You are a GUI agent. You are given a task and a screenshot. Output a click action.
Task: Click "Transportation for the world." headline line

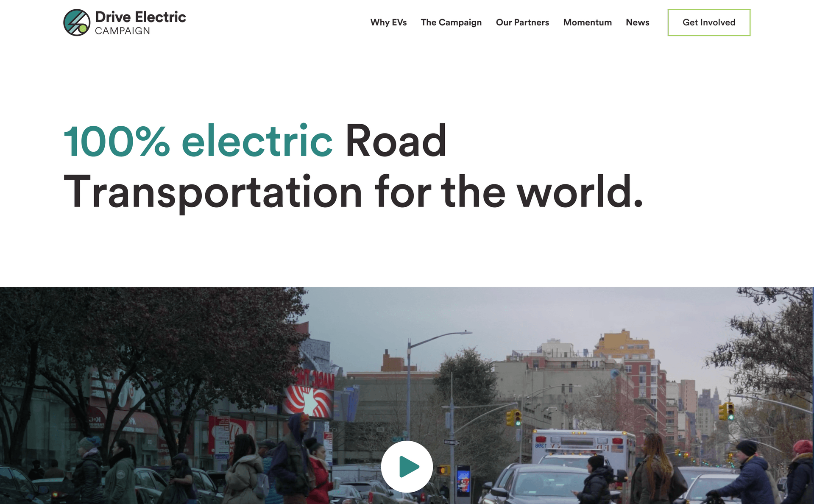[x=353, y=192]
